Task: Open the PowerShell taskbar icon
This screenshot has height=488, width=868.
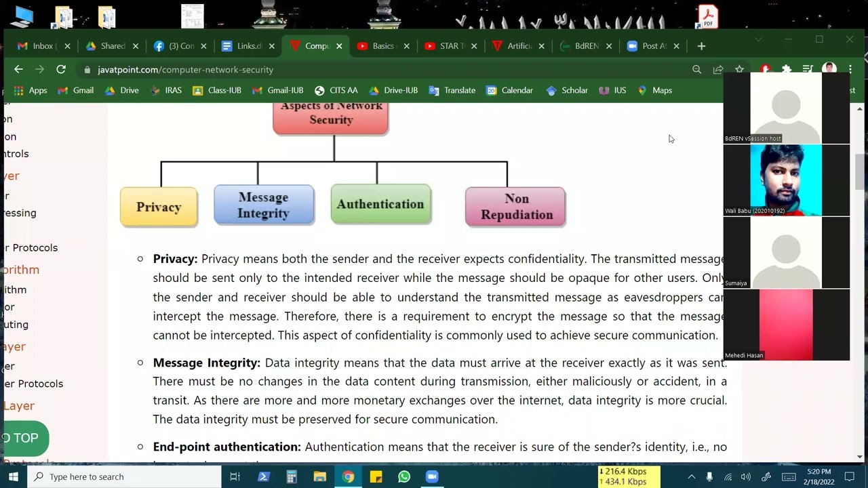Action: click(264, 476)
